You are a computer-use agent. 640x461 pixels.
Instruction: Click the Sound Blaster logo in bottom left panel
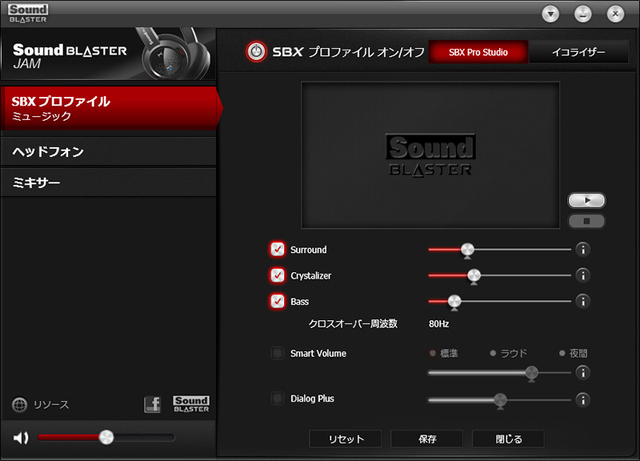tap(191, 404)
